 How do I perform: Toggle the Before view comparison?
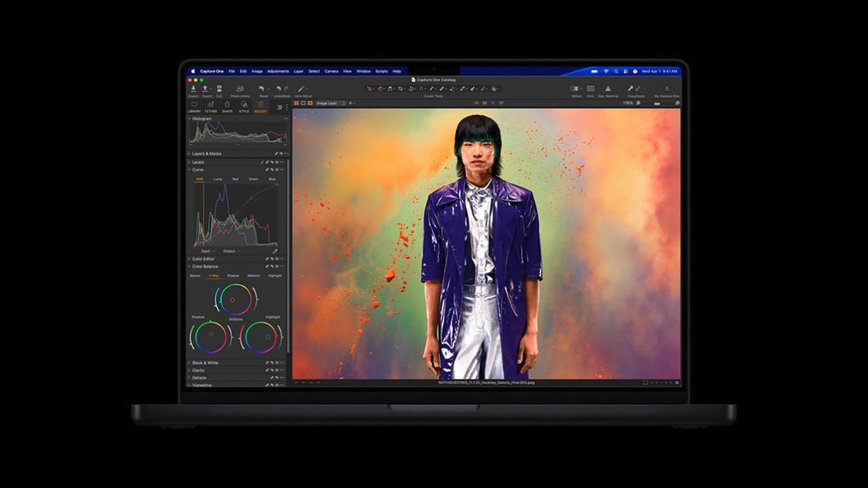pos(575,89)
